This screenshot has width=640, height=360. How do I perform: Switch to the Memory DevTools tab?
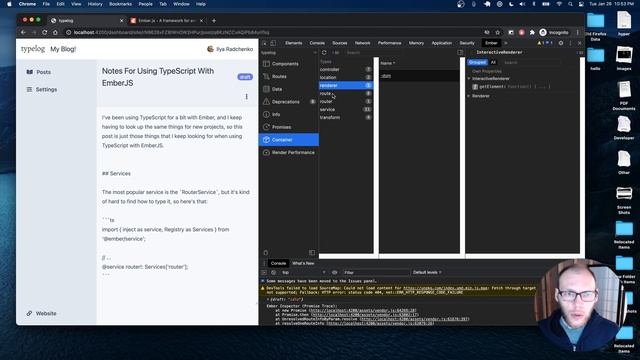416,43
